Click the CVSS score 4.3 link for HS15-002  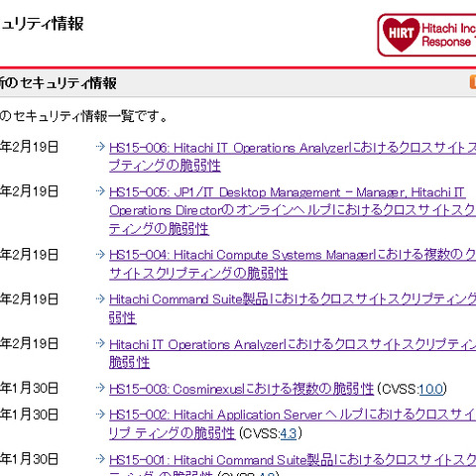coord(289,433)
